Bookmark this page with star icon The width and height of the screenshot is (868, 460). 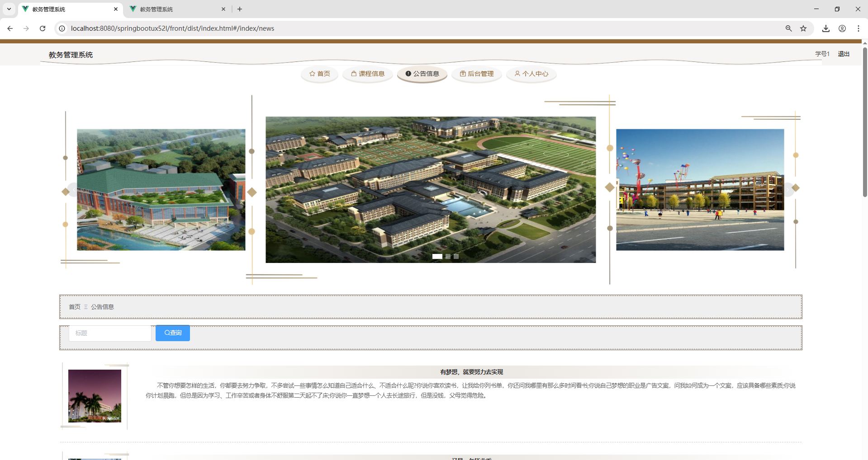(x=803, y=28)
